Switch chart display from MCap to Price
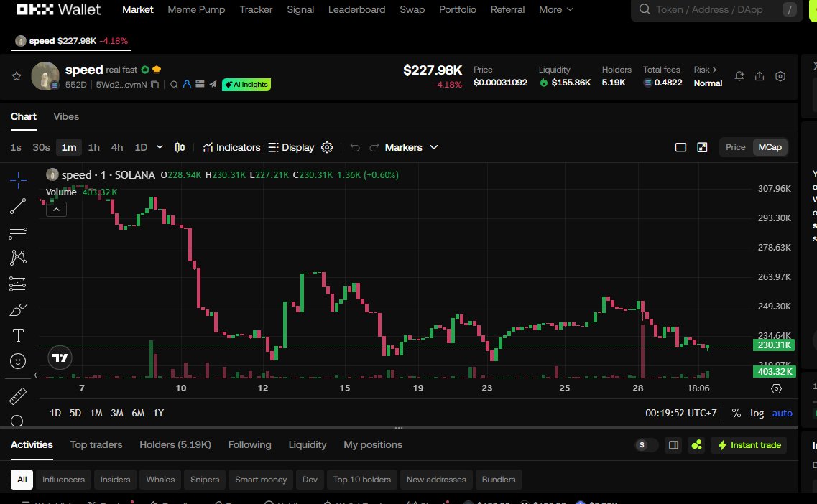817x504 pixels. tap(735, 147)
